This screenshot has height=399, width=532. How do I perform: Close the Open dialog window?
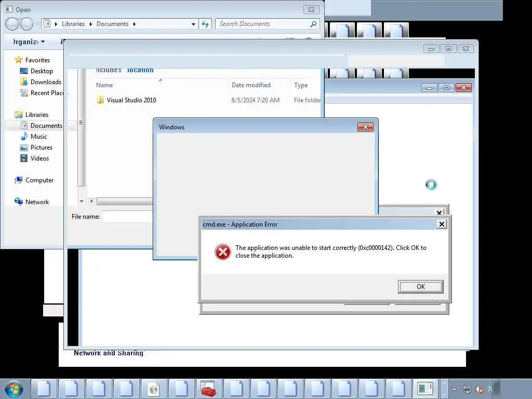tap(311, 9)
